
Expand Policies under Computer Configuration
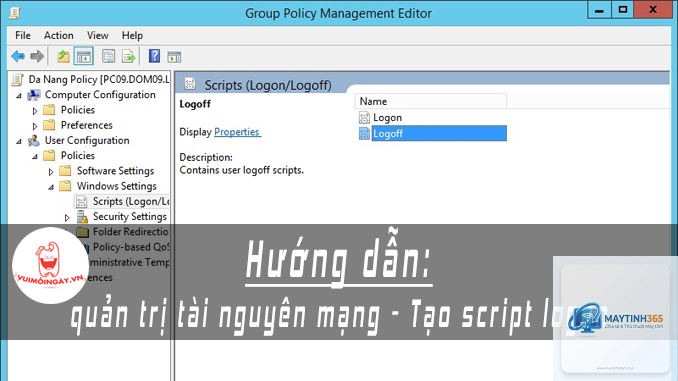click(35, 111)
